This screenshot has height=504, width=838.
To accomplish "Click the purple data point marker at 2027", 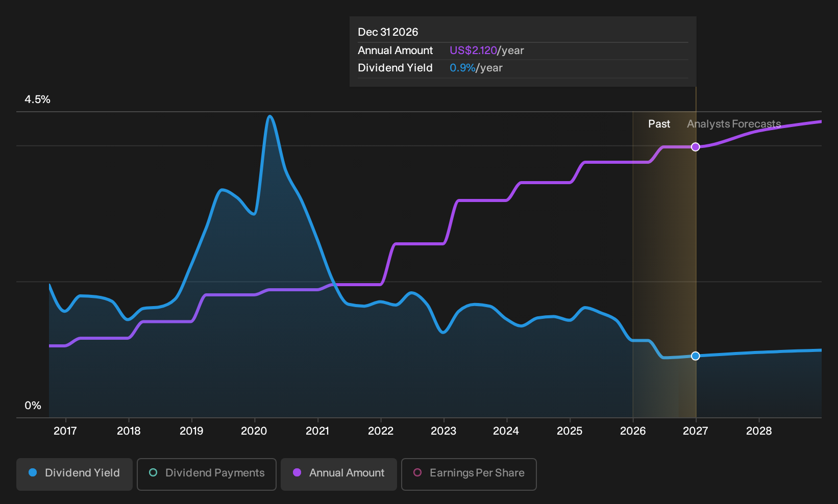I will click(x=696, y=147).
